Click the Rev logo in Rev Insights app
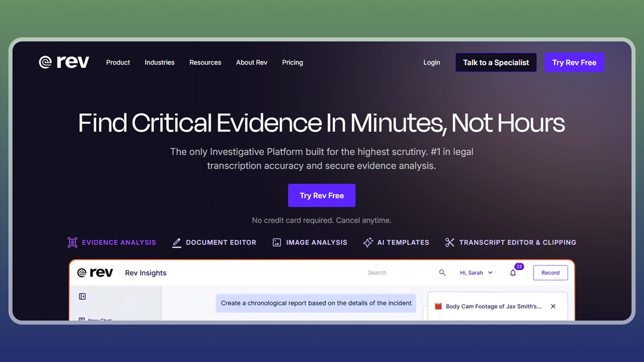 click(x=95, y=273)
